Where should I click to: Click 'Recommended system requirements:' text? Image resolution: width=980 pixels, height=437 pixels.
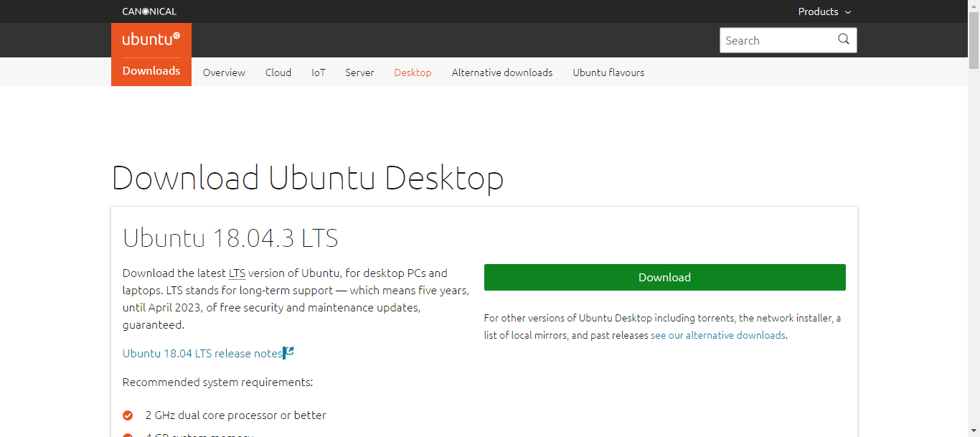[x=217, y=382]
